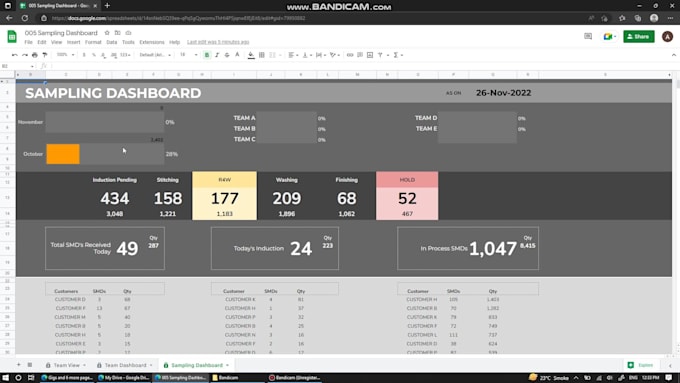Open the Data menu
680x383 pixels.
(111, 42)
